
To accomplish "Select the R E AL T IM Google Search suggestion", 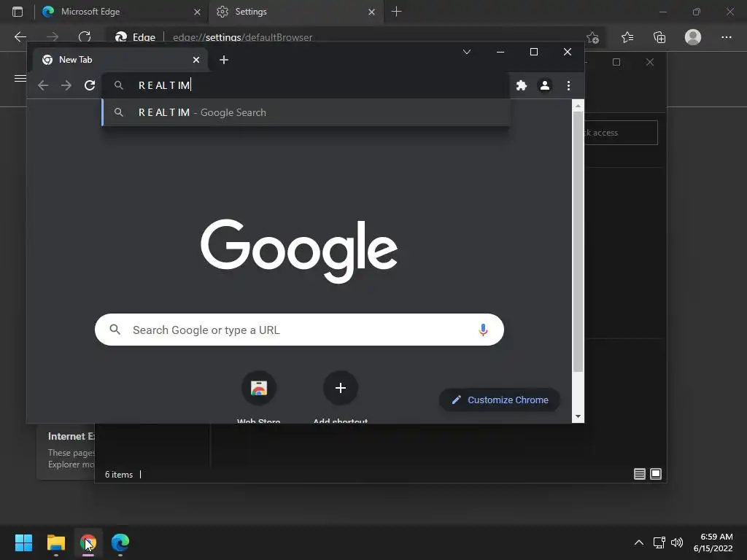I will tap(306, 112).
